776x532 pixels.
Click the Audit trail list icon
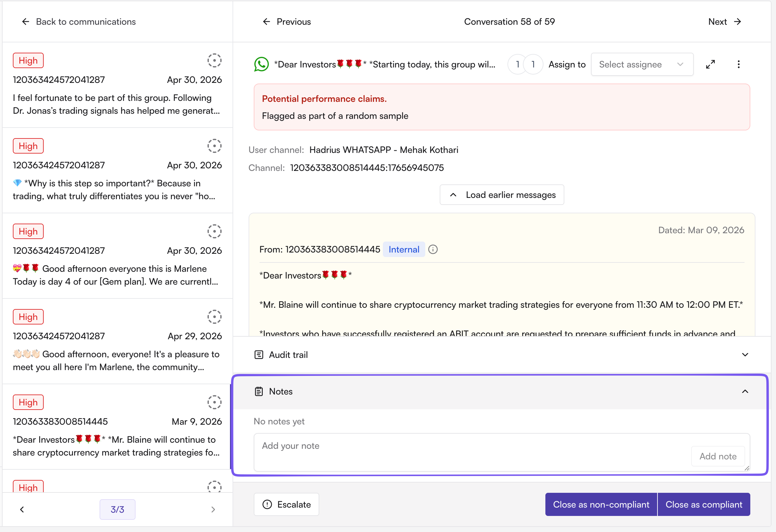[x=259, y=355]
